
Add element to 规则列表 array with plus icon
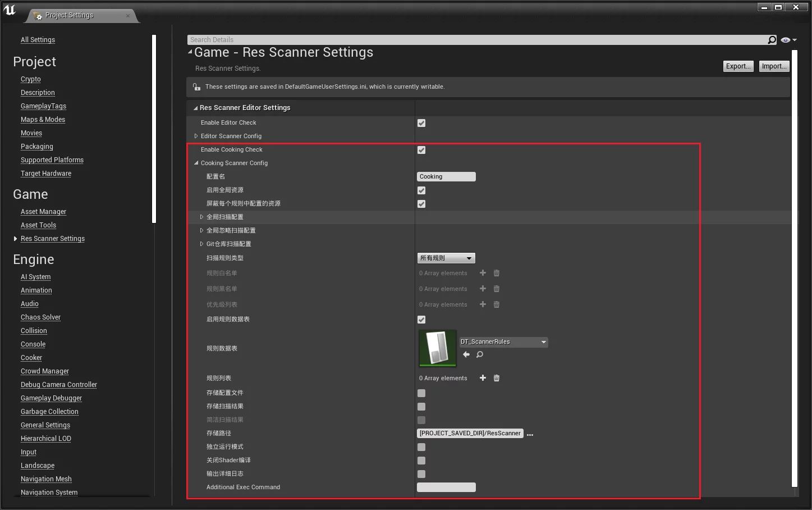tap(483, 378)
